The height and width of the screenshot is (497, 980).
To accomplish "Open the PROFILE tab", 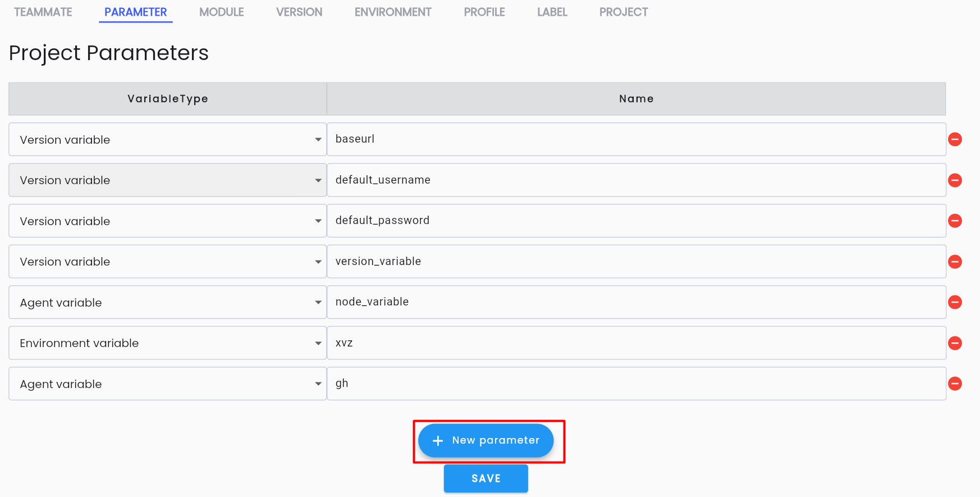I will pyautogui.click(x=484, y=12).
